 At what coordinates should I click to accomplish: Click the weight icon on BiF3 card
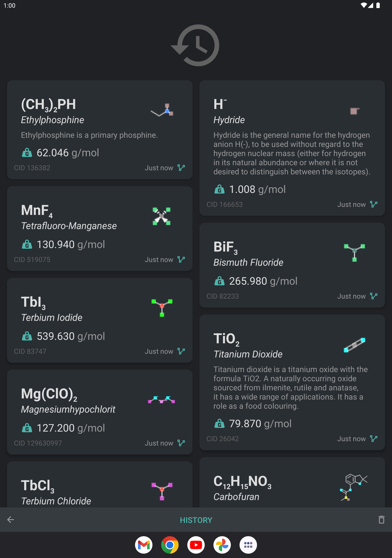(x=219, y=281)
